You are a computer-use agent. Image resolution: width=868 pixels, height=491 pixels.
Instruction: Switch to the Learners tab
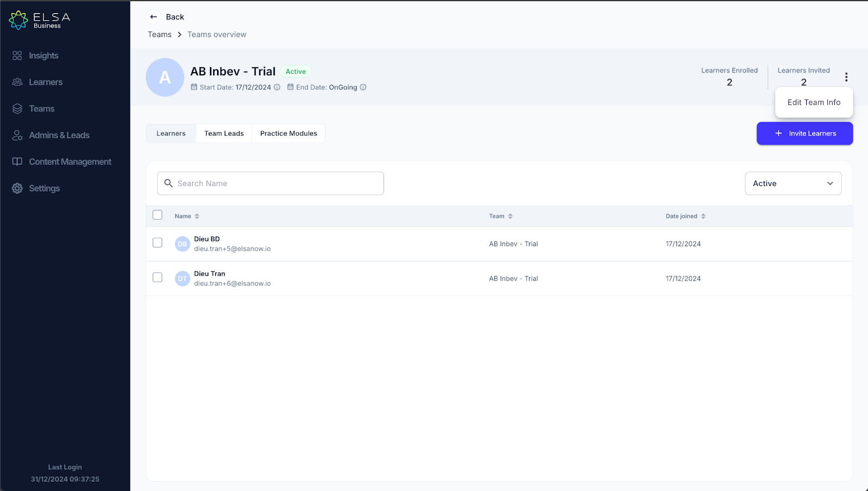(171, 133)
